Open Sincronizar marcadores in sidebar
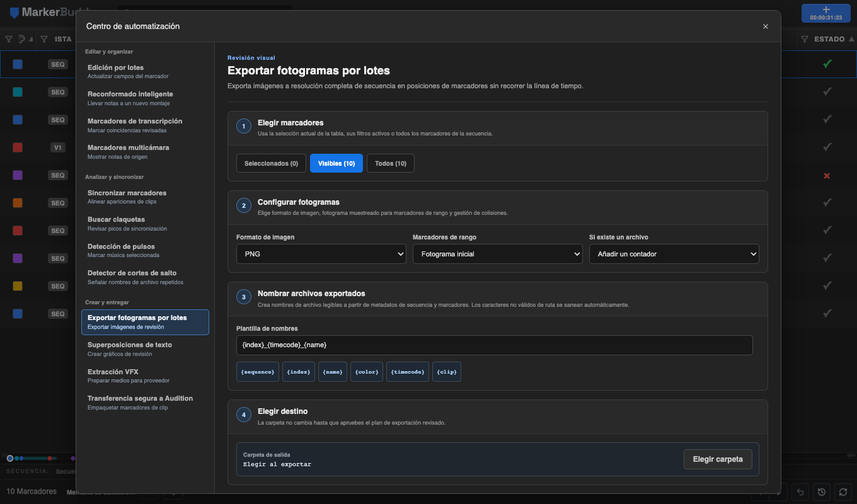The height and width of the screenshot is (504, 857). pos(145,197)
